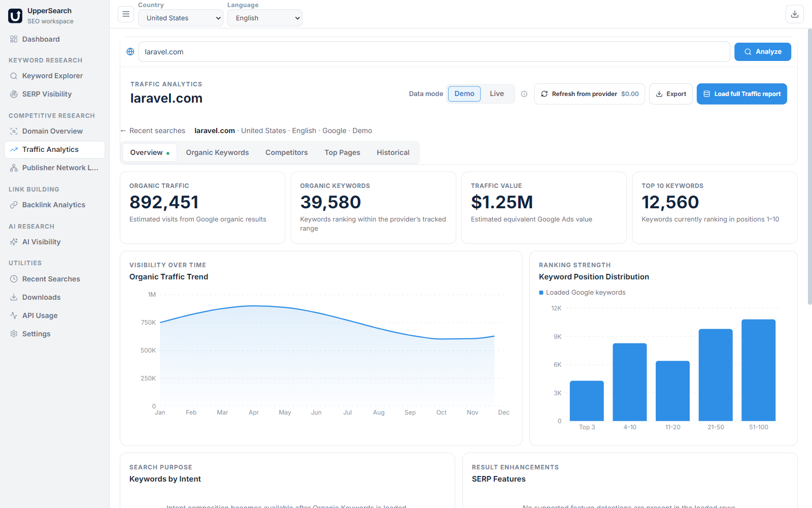Click the $1.25M traffic value figure

click(x=502, y=202)
